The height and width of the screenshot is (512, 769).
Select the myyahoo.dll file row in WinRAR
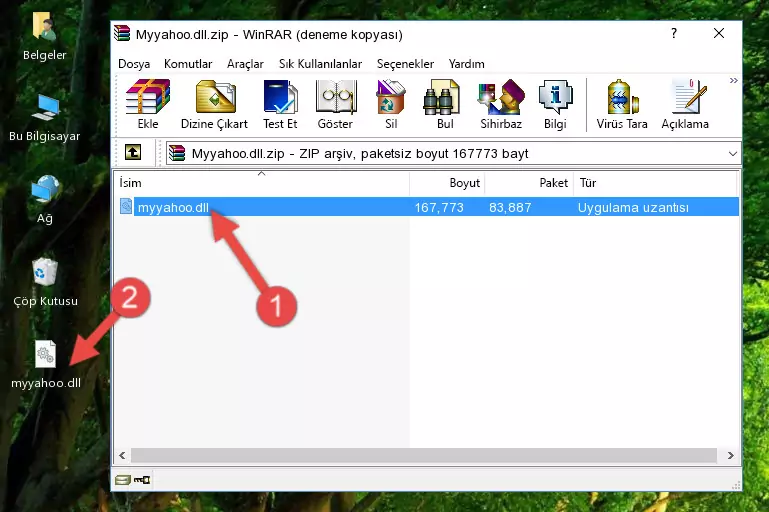click(427, 207)
